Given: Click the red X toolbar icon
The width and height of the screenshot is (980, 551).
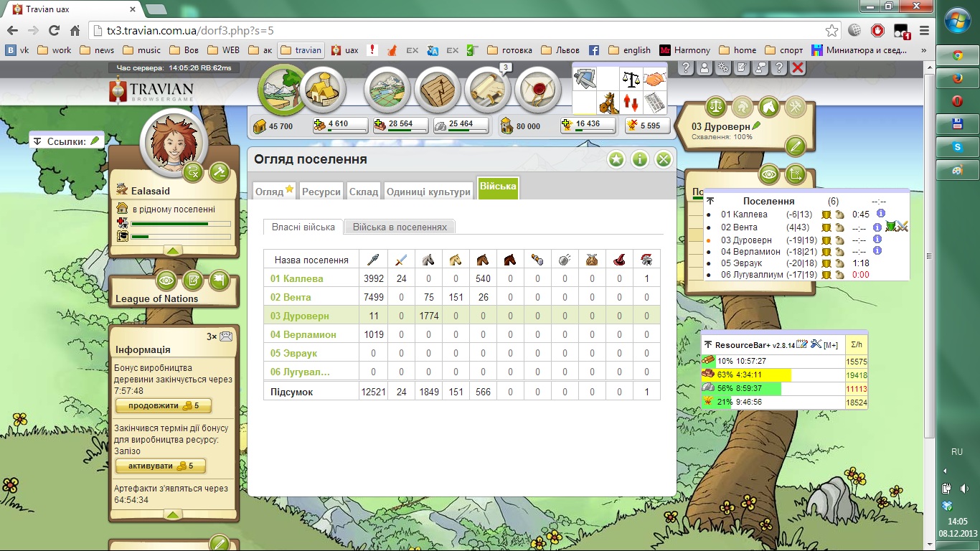Looking at the screenshot, I should [798, 67].
